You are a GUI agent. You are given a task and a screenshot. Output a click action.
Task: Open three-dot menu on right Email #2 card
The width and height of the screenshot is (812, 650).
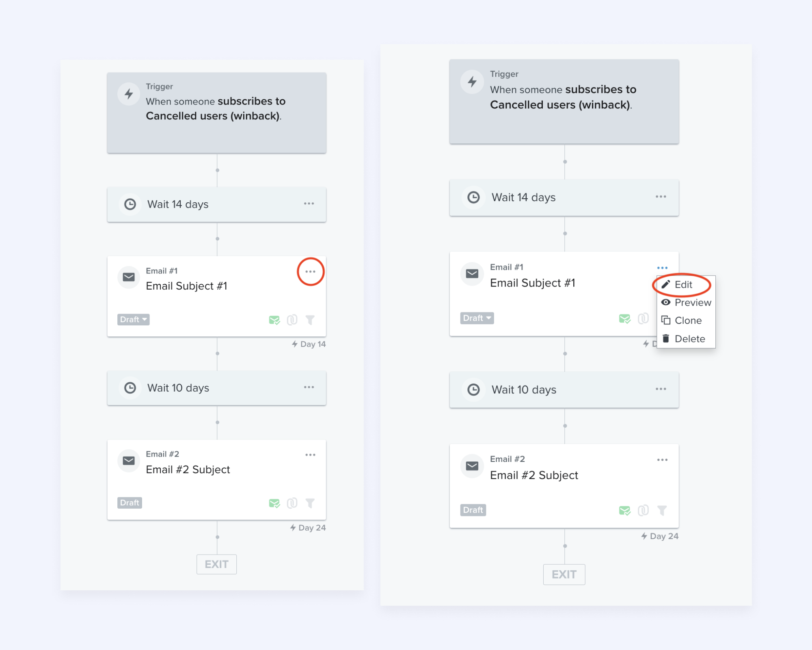[x=662, y=460]
